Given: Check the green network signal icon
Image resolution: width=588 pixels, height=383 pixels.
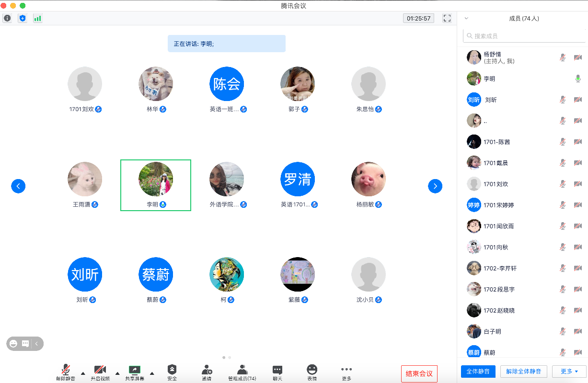Looking at the screenshot, I should coord(37,18).
